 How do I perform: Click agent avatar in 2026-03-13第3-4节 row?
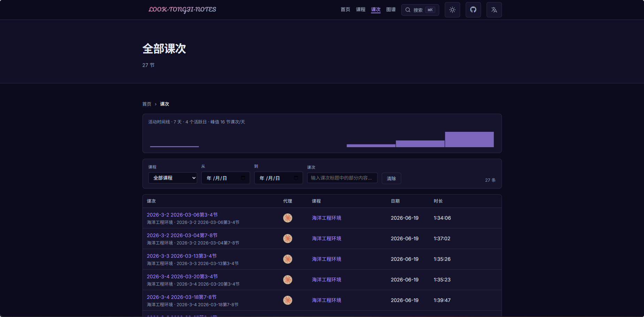coord(288,259)
